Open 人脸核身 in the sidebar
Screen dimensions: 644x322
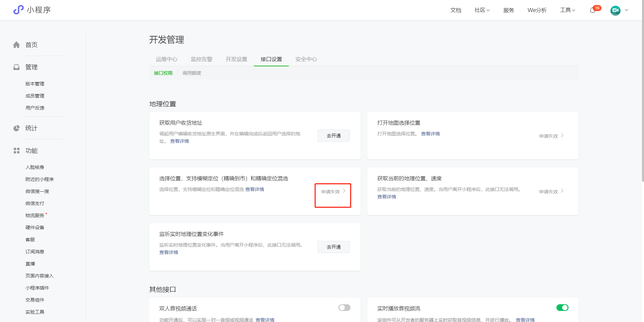point(35,167)
